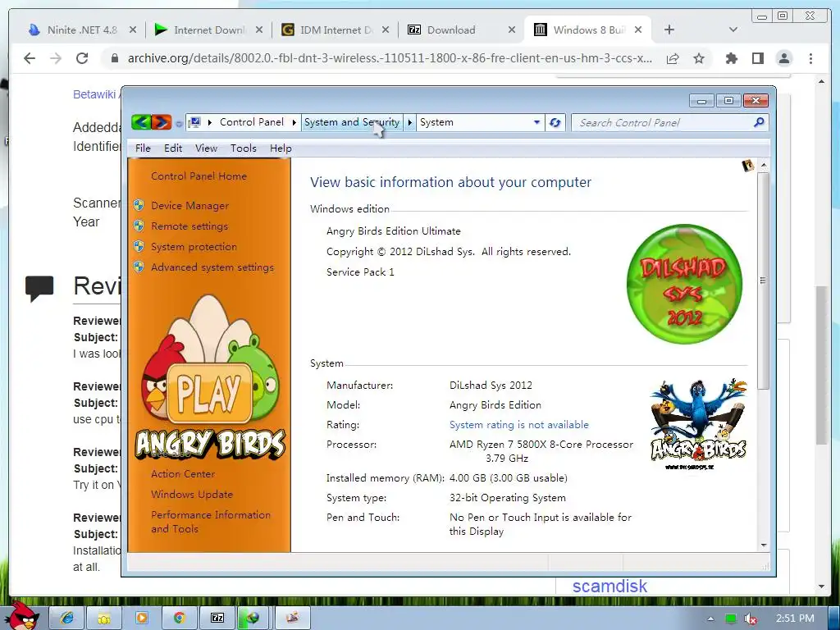This screenshot has width=840, height=630.
Task: Open Action Center link
Action: click(x=183, y=474)
